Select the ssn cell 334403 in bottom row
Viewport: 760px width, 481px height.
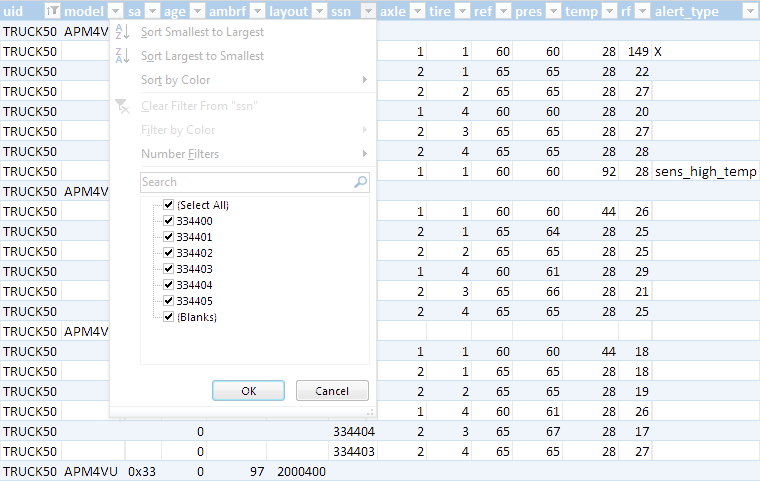pyautogui.click(x=353, y=451)
